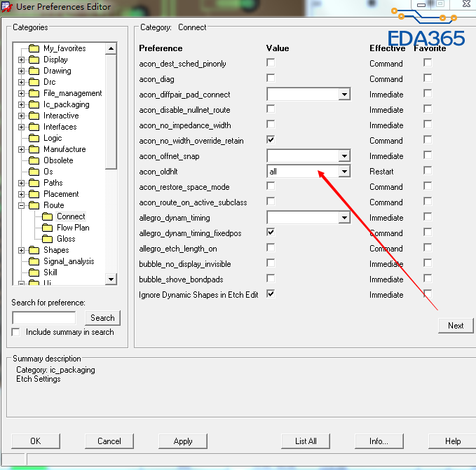This screenshot has height=470, width=476.
Task: Check Include summary in search
Action: pyautogui.click(x=16, y=332)
